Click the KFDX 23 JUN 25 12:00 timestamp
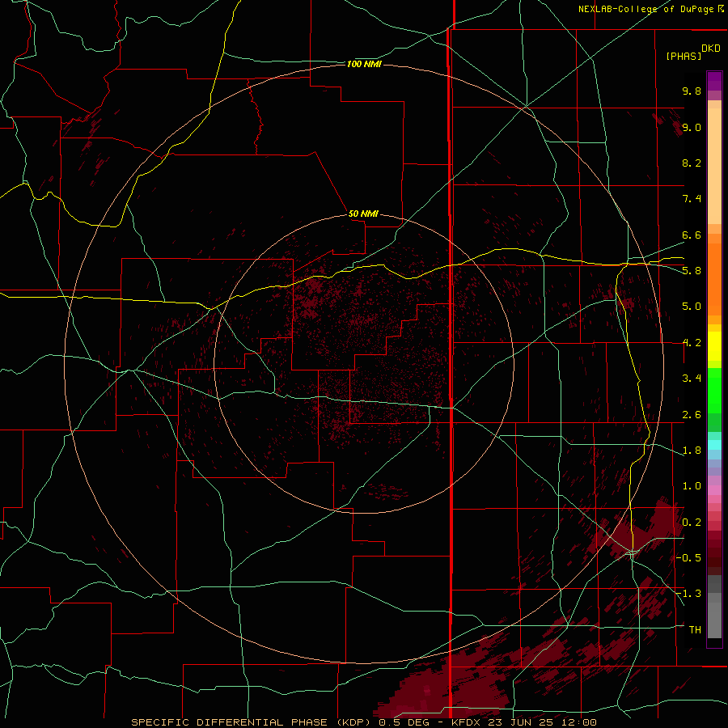Screen dimensions: 728x728 tap(523, 722)
